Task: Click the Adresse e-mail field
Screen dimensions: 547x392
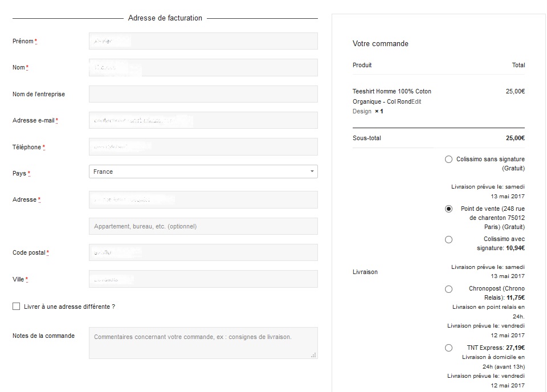Action: coord(203,120)
